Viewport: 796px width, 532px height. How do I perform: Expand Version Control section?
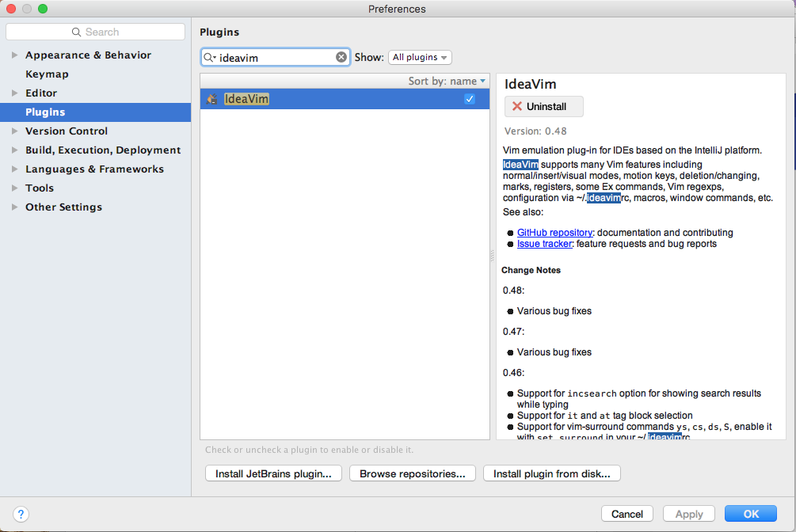15,131
